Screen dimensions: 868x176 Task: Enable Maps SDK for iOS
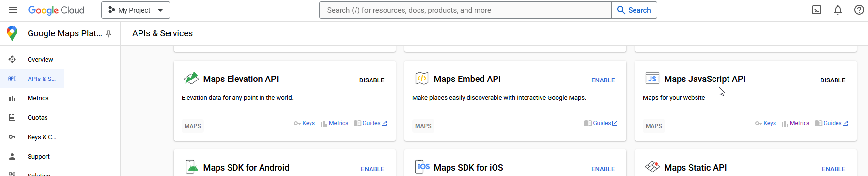(603, 169)
